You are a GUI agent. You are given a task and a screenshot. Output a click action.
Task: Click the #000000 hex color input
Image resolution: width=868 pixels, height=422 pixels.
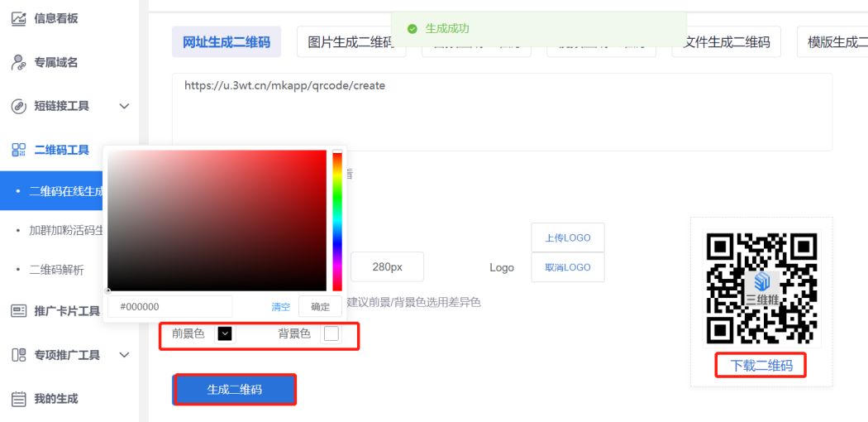[x=170, y=307]
